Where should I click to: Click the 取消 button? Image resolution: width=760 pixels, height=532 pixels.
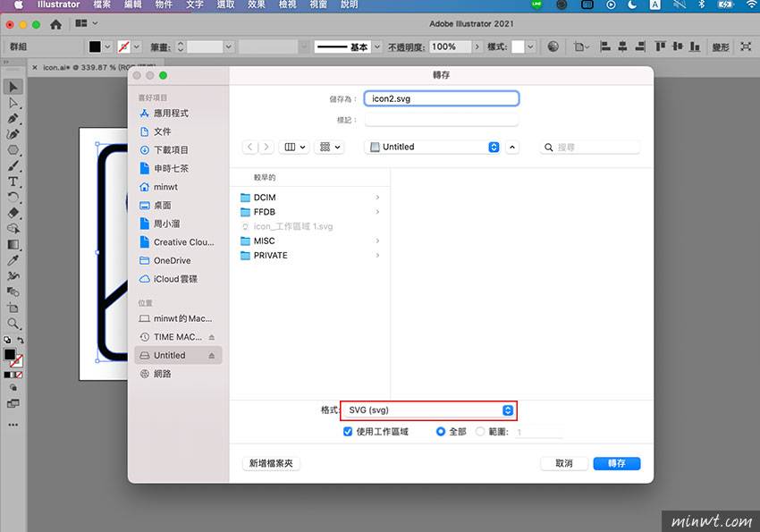[563, 463]
